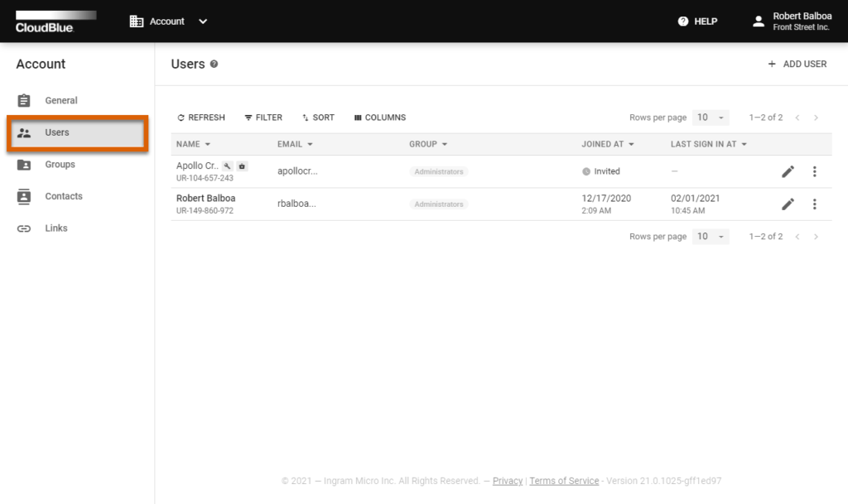Screen dimensions: 848x504
Task: Go to next page of users
Action: tap(817, 117)
